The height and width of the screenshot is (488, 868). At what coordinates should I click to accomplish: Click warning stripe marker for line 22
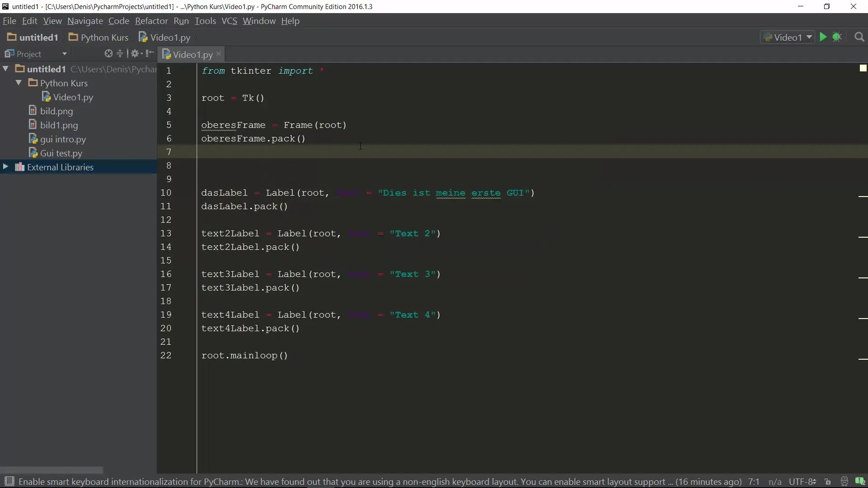click(863, 359)
